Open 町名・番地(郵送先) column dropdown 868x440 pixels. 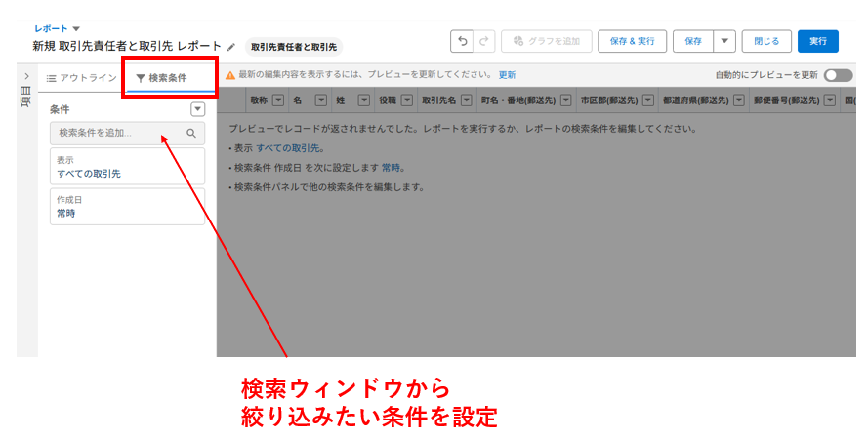pyautogui.click(x=565, y=100)
